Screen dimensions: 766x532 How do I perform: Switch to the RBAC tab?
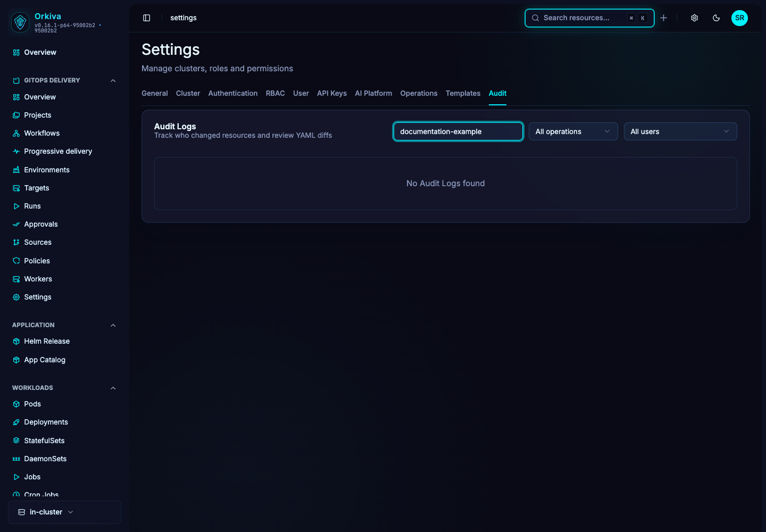coord(276,93)
